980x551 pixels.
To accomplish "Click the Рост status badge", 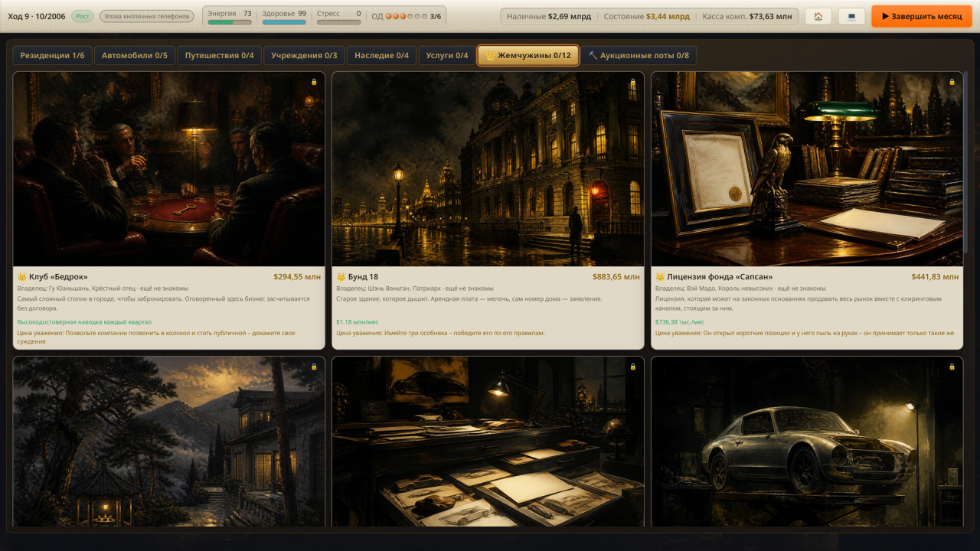I will coord(83,16).
